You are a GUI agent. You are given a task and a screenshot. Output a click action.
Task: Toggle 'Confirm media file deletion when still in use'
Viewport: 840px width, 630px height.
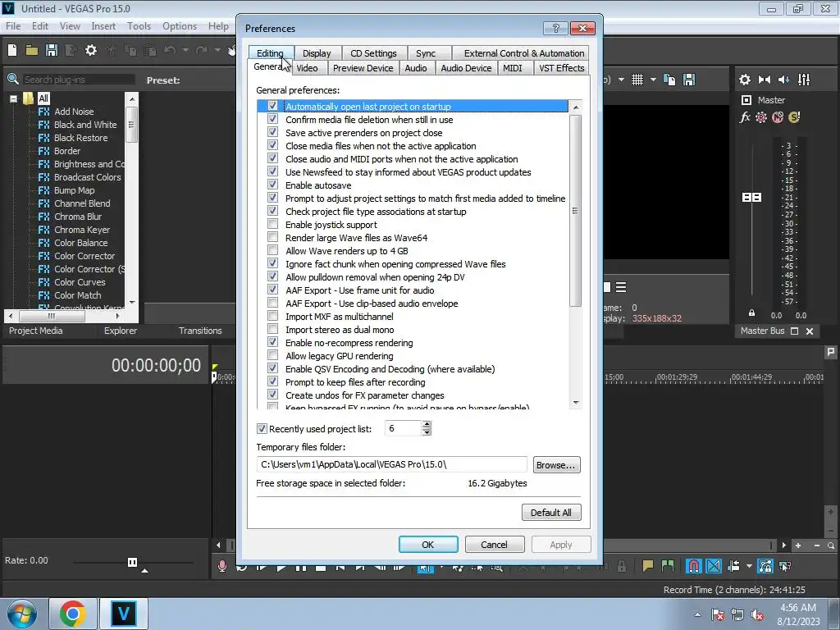click(x=272, y=120)
